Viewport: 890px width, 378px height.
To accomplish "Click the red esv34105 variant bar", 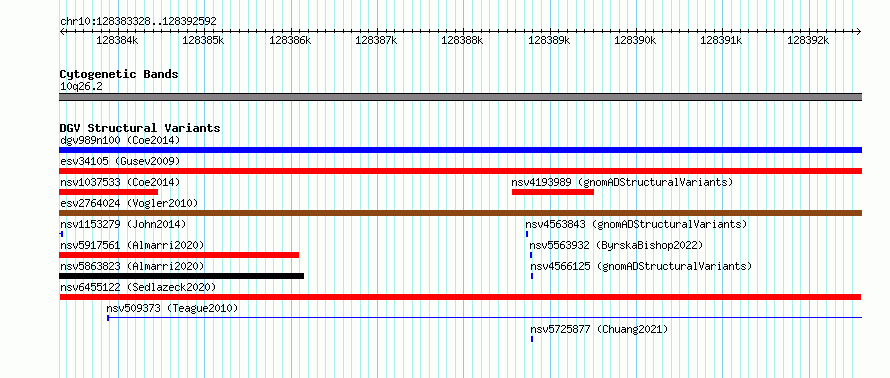I will click(x=460, y=171).
